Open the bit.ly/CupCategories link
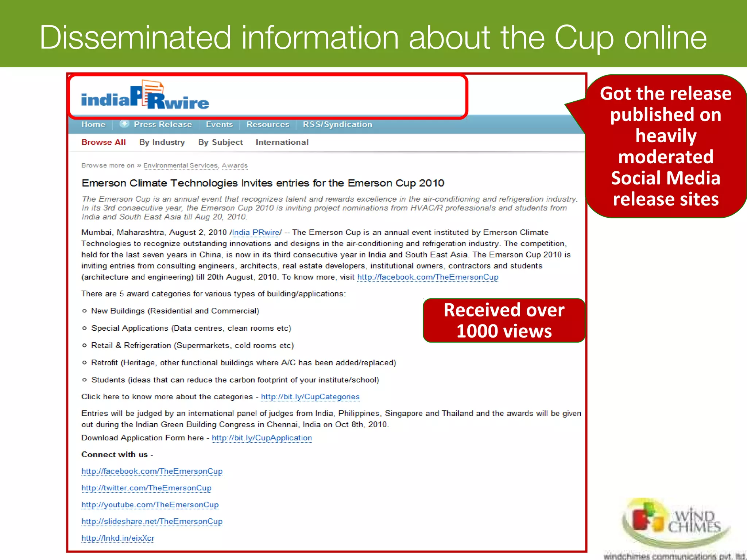Screen dimensions: 747x560 (310, 397)
